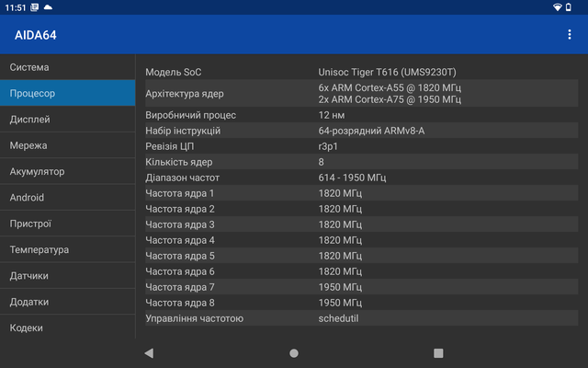Open the Температура section
The width and height of the screenshot is (588, 368).
point(67,249)
